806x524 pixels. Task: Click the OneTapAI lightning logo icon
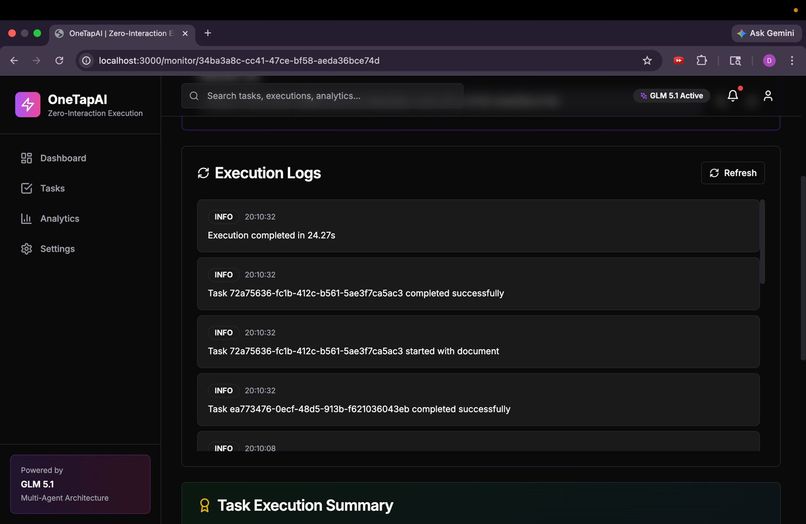tap(27, 104)
